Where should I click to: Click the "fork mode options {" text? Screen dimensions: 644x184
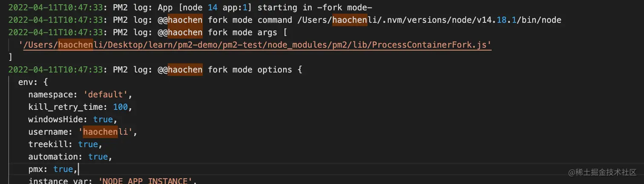tap(255, 70)
